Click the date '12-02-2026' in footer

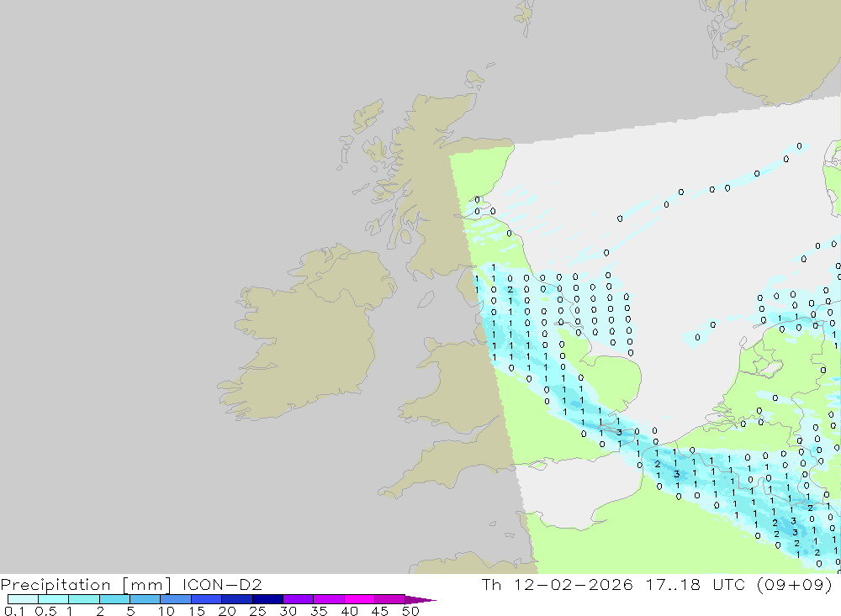coord(573,584)
